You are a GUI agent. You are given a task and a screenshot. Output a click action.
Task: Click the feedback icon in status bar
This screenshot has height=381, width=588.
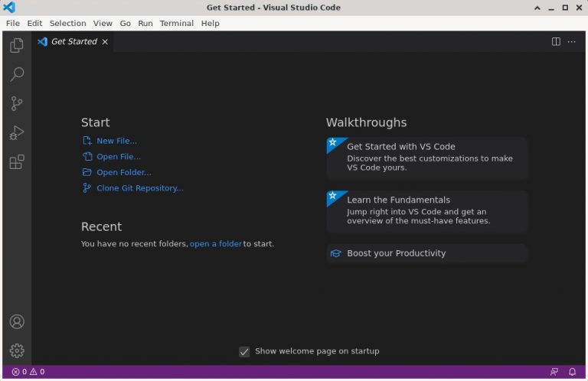[554, 372]
